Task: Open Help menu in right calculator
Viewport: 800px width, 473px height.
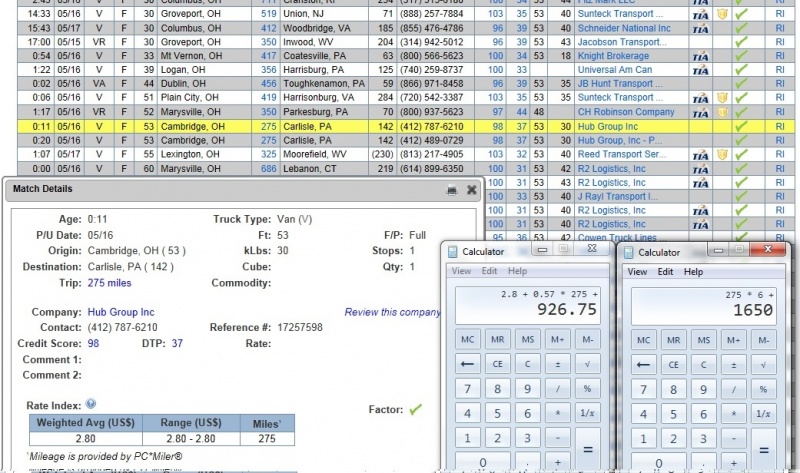Action: 693,271
